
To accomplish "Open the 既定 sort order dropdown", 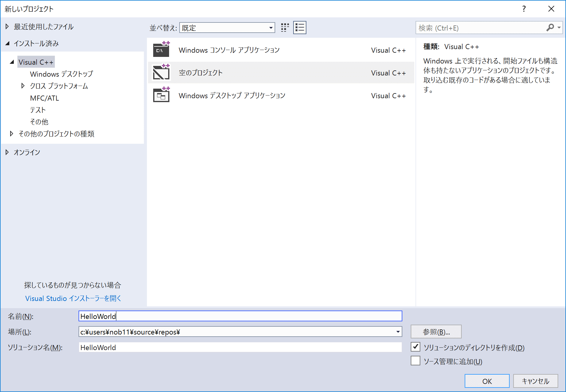I will 269,27.
